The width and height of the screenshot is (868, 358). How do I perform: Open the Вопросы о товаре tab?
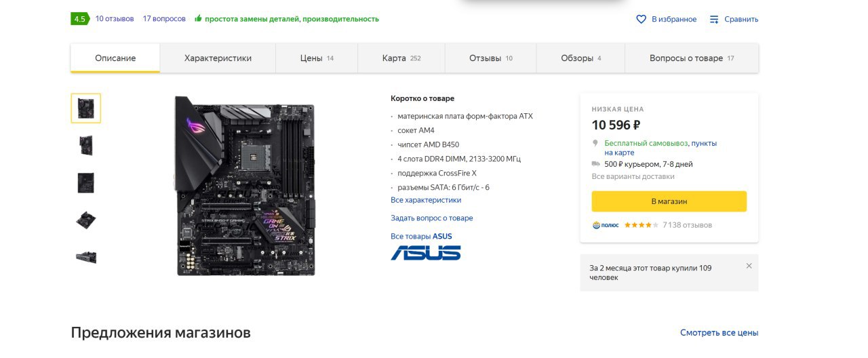(692, 58)
